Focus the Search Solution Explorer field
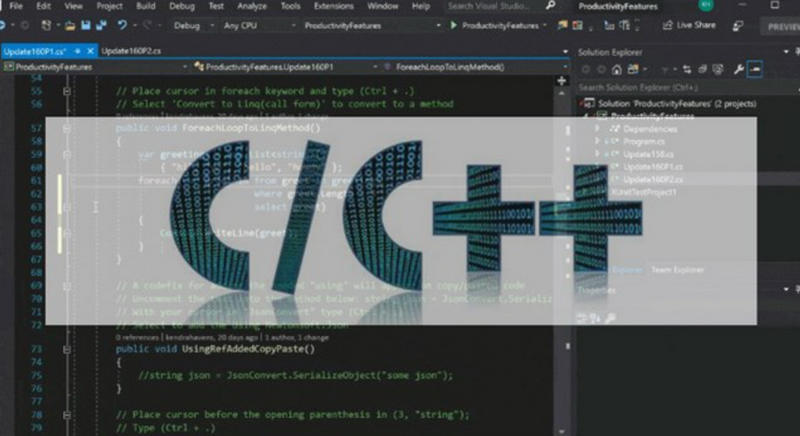800x436 pixels. coord(686,88)
